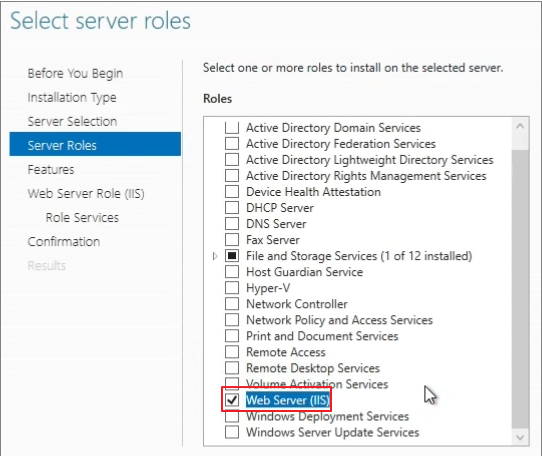Select Network Policy and Access Services label

click(339, 320)
